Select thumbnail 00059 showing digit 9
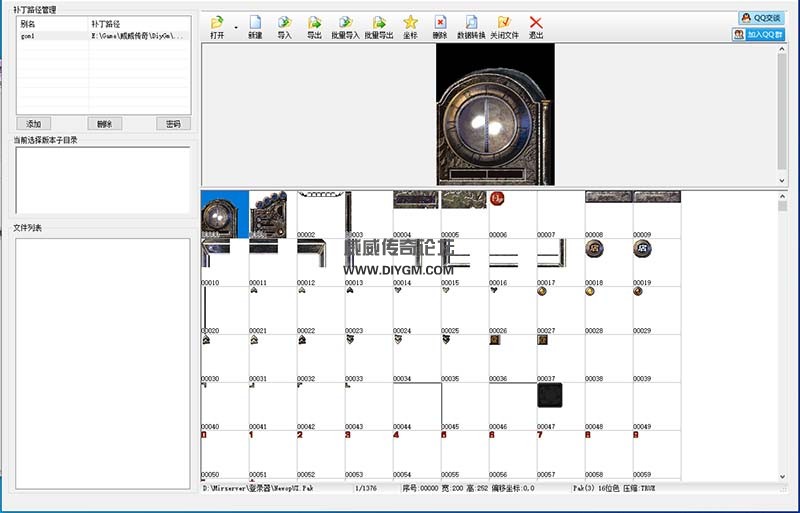 656,454
